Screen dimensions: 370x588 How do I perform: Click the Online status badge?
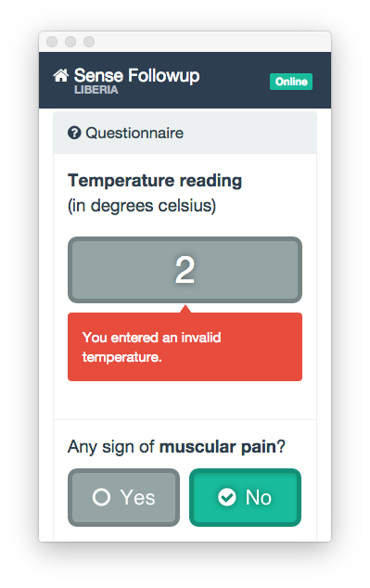(x=291, y=82)
